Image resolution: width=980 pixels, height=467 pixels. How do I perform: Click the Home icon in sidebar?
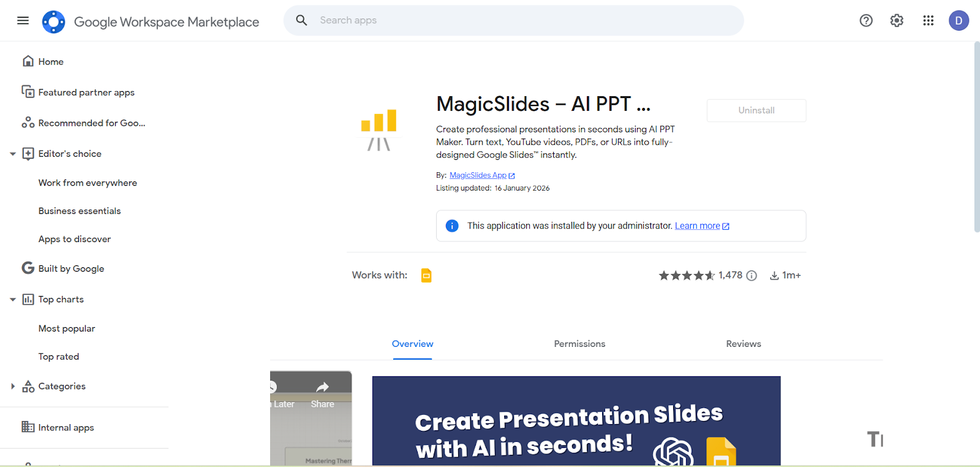(28, 61)
